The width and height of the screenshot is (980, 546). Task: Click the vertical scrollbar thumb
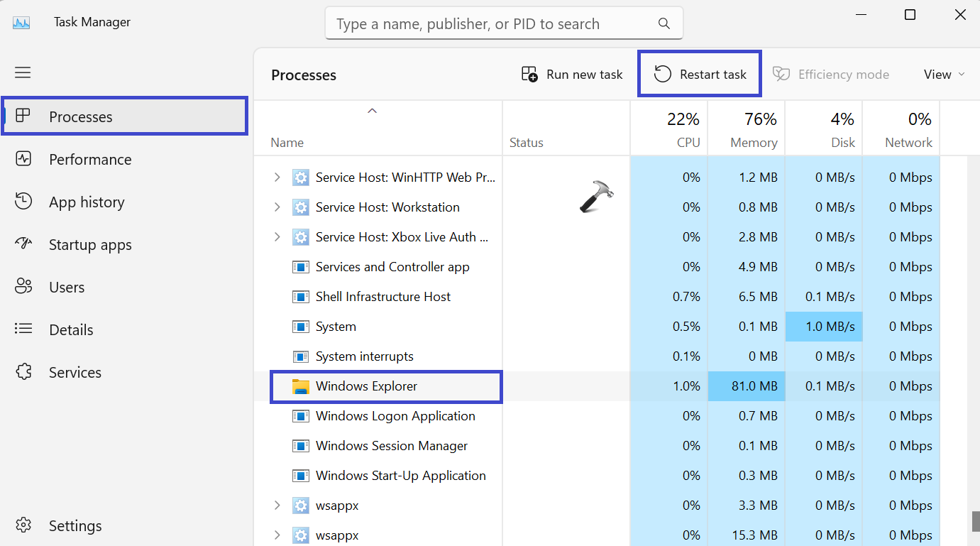point(976,522)
